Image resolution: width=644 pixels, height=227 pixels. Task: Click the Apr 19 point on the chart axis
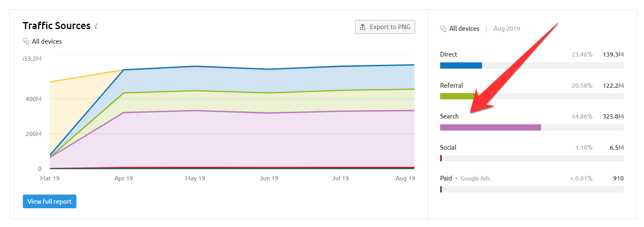123,178
